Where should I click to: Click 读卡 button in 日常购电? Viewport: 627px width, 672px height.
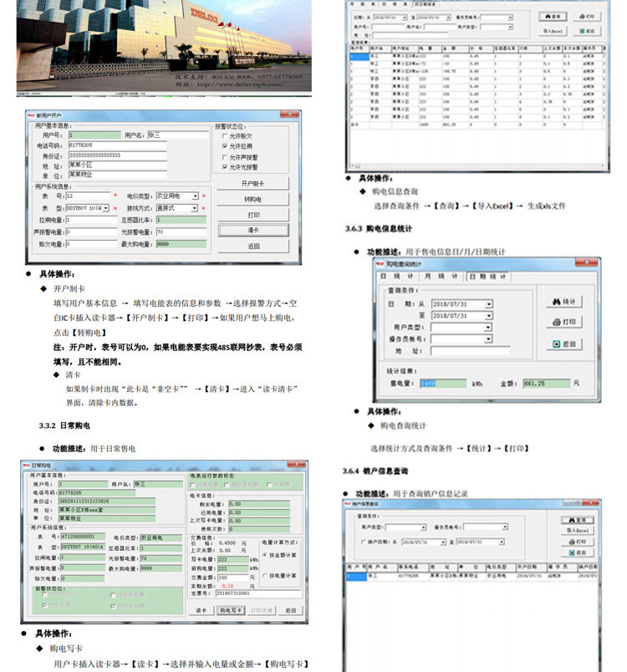point(201,610)
